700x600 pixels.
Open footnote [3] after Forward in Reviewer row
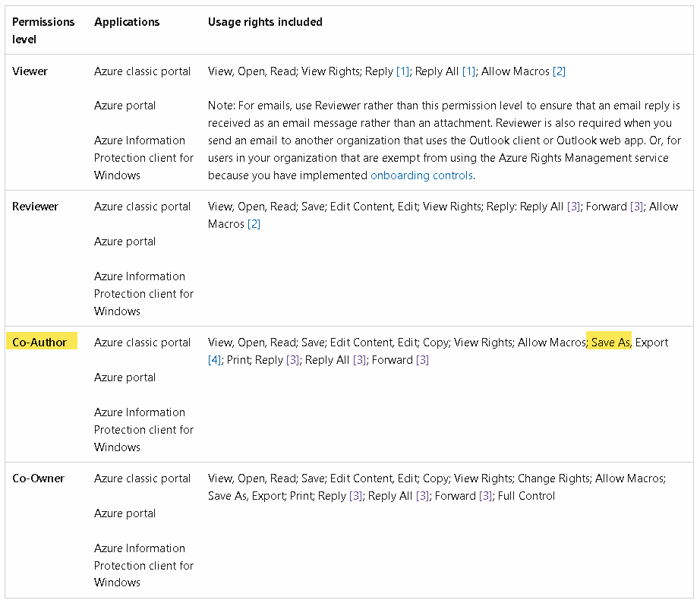[x=637, y=207]
